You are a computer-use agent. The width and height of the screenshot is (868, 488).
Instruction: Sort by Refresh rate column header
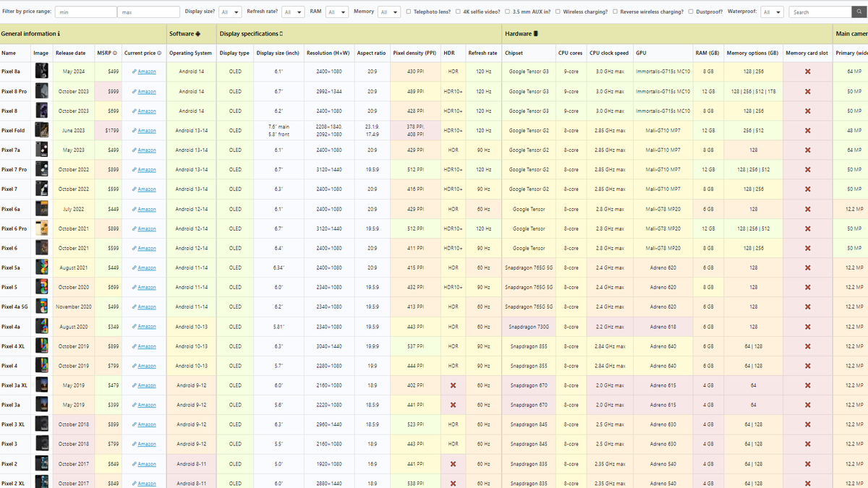pyautogui.click(x=482, y=53)
